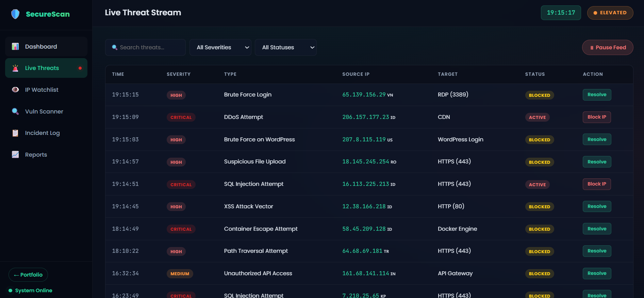Click the IP Watchlist eye icon
Viewport: 644px width, 298px height.
15,90
